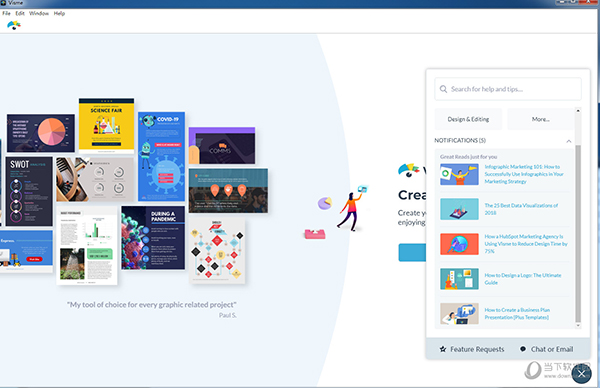
Task: Click the pie chart presentation thumbnail
Action: click(x=41, y=133)
